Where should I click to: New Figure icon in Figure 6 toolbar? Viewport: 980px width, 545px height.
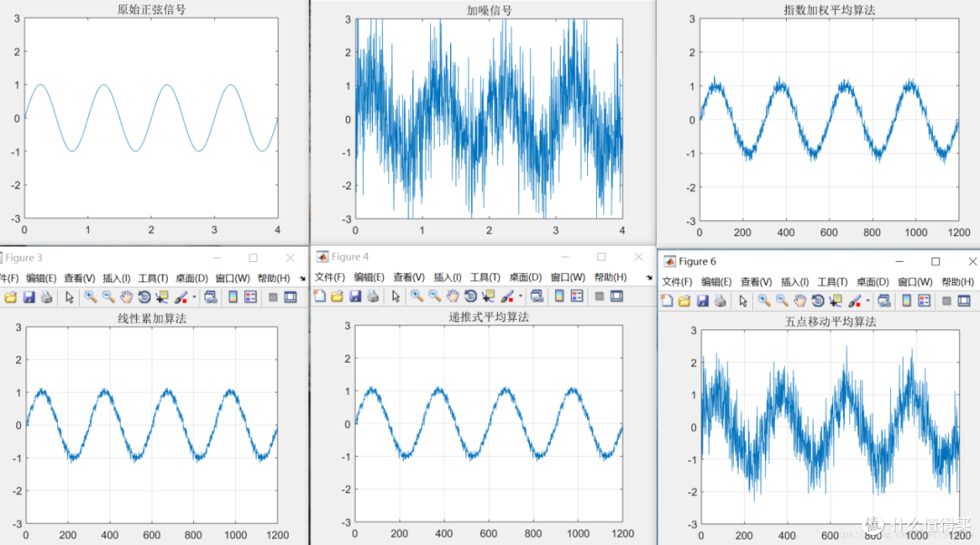[x=667, y=301]
